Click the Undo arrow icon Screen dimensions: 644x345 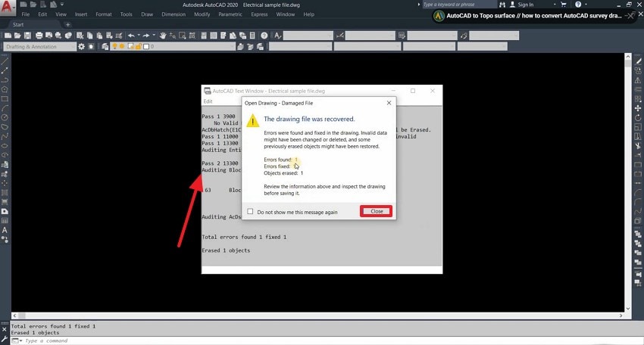point(131,36)
